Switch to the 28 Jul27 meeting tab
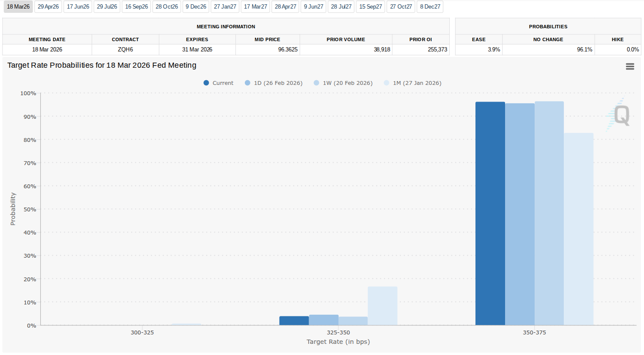Image resolution: width=644 pixels, height=355 pixels. pyautogui.click(x=341, y=7)
